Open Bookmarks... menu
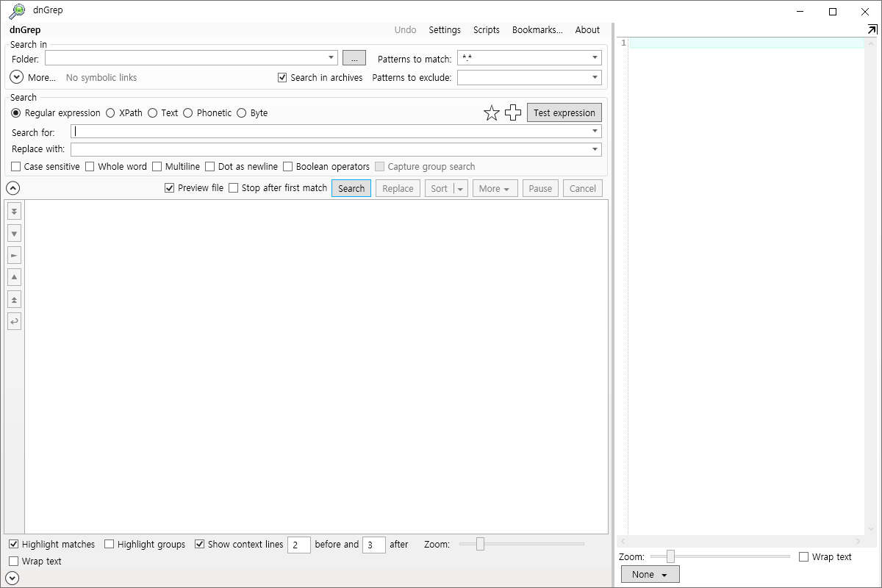 click(x=537, y=30)
